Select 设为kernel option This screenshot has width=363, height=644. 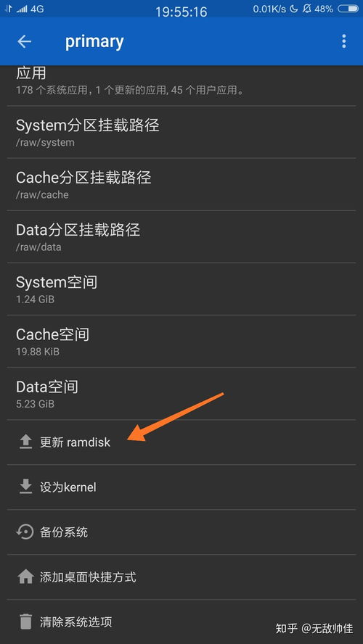[x=181, y=487]
